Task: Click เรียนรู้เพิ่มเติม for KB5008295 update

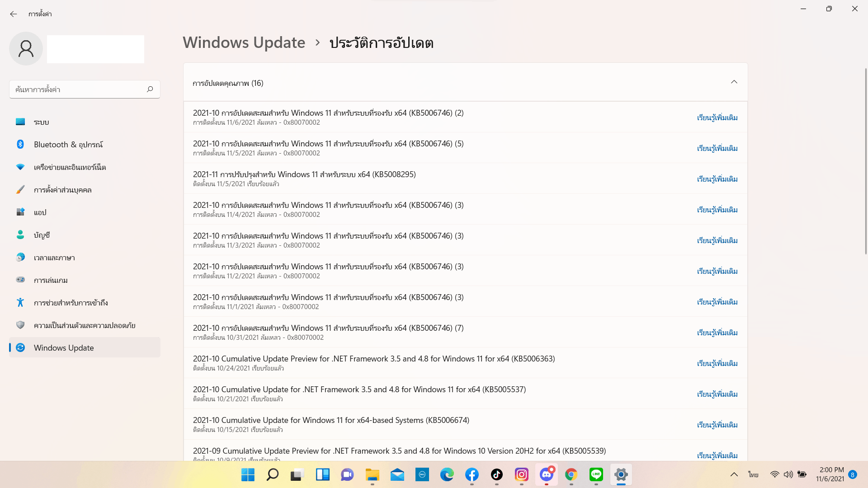Action: (717, 179)
